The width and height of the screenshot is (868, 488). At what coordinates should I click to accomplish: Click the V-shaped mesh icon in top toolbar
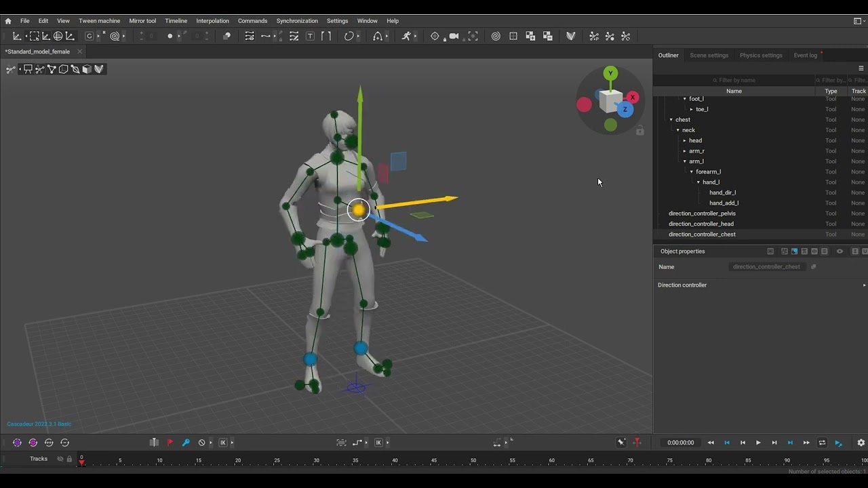571,36
